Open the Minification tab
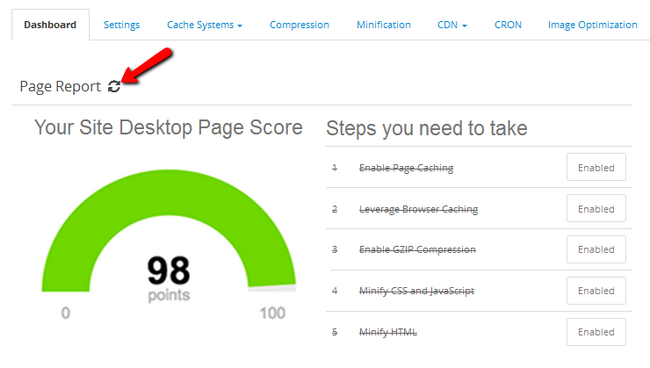This screenshot has width=650, height=368. click(x=383, y=25)
